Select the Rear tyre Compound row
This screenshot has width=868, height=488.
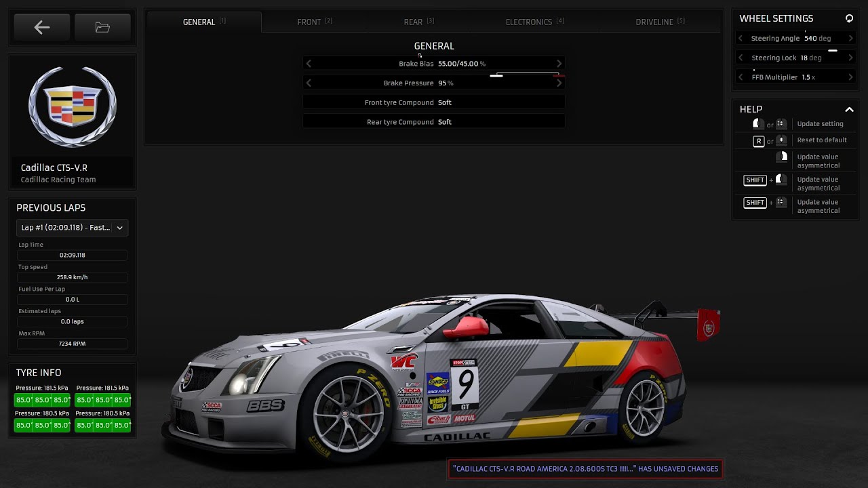[x=433, y=122]
